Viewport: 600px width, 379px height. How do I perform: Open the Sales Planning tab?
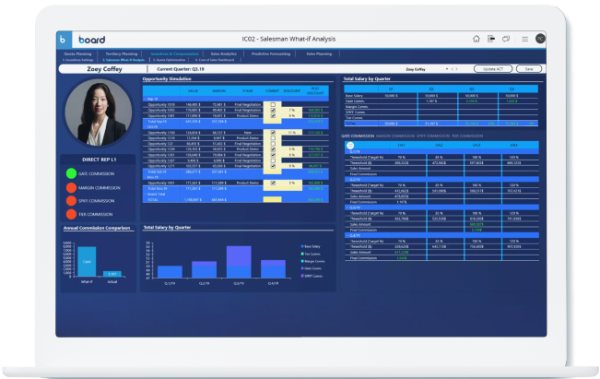point(319,54)
